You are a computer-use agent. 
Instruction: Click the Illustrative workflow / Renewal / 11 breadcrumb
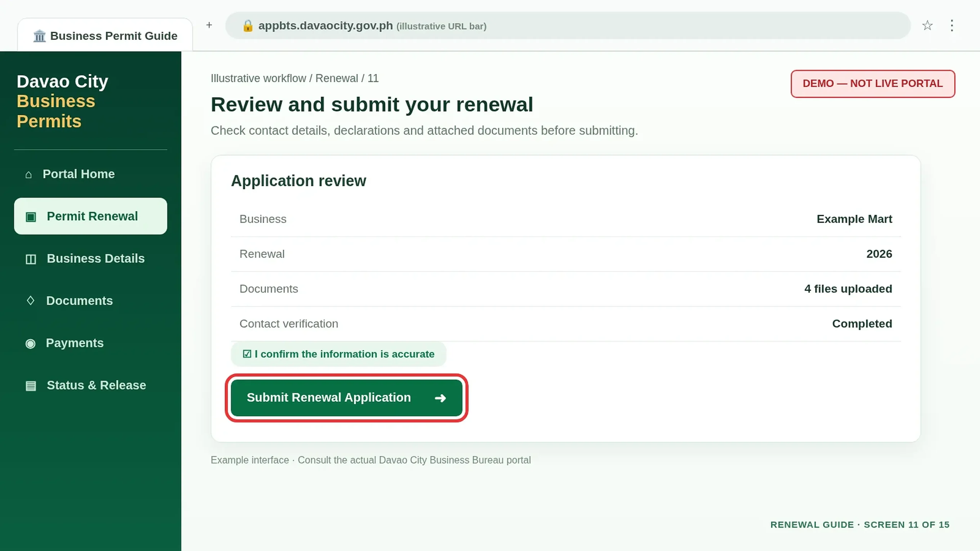click(x=294, y=78)
